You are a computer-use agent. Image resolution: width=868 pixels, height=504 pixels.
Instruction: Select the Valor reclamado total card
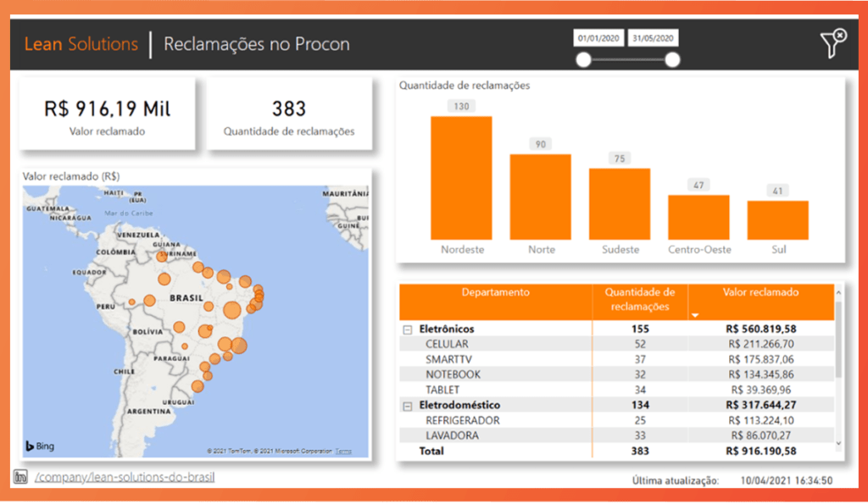[107, 114]
